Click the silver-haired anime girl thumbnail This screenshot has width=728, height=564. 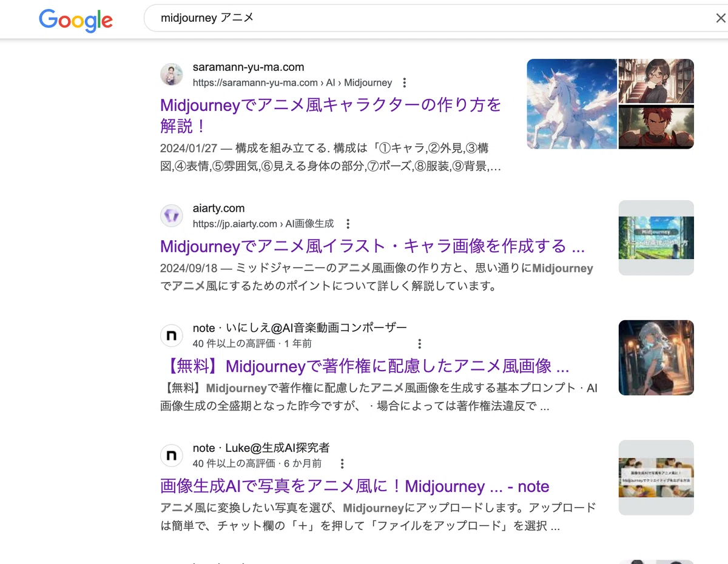(x=656, y=358)
